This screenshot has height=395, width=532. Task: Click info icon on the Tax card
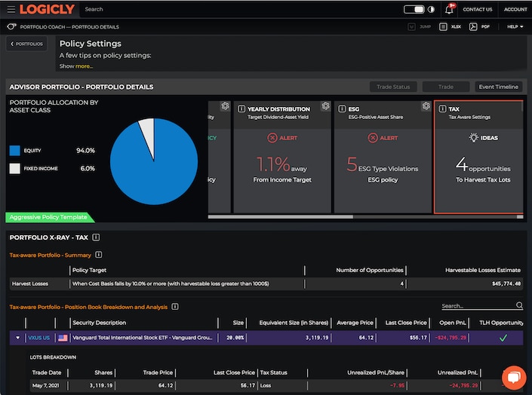pyautogui.click(x=442, y=109)
